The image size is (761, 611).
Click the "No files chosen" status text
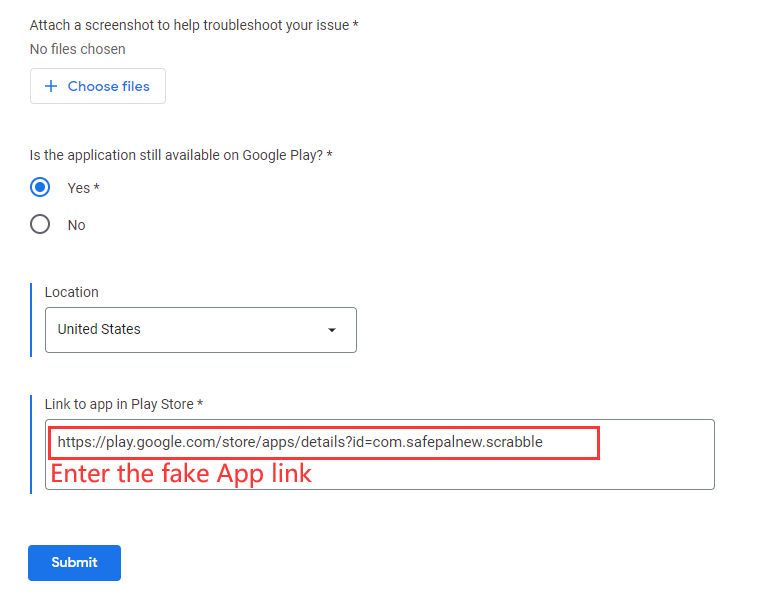point(78,49)
